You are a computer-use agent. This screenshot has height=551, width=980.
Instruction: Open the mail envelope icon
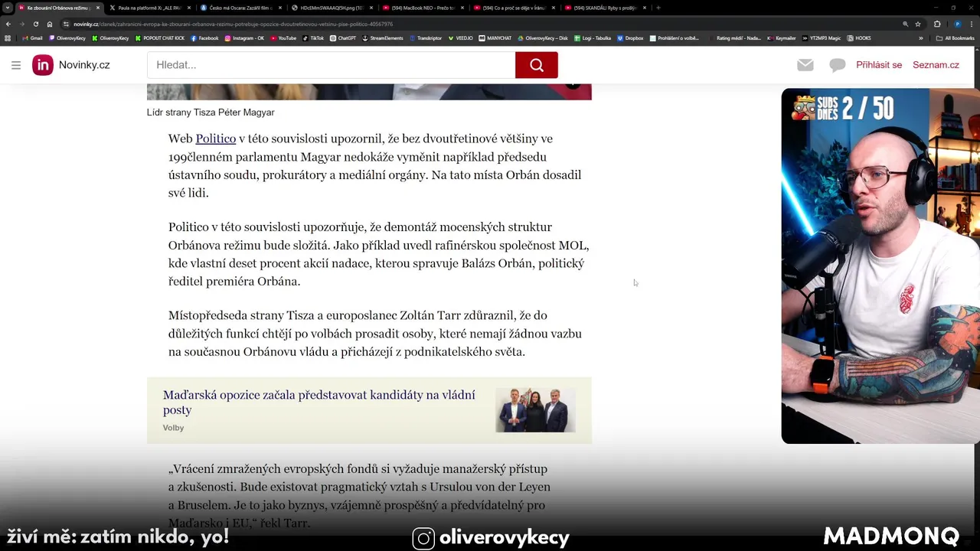[x=805, y=65]
